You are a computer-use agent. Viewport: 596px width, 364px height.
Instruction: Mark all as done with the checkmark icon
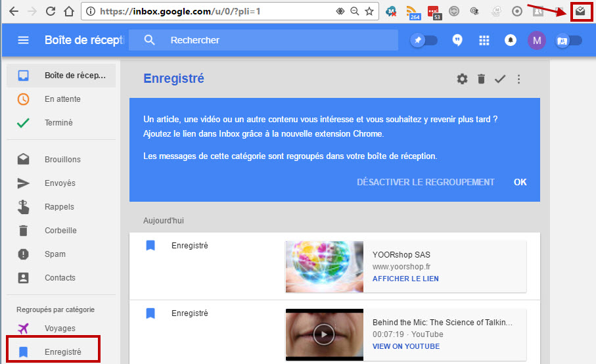click(x=500, y=79)
